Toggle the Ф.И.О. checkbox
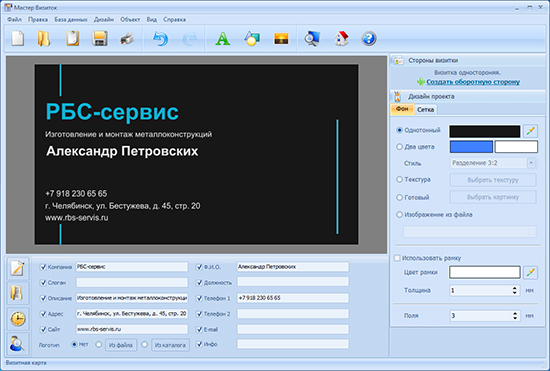Screen dimensions: 550x371 click(x=199, y=267)
